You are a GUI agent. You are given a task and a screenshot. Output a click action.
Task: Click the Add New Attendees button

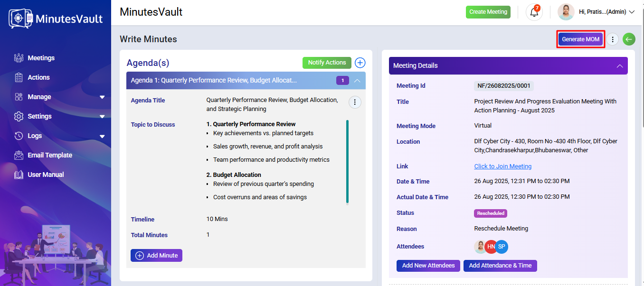[428, 266]
